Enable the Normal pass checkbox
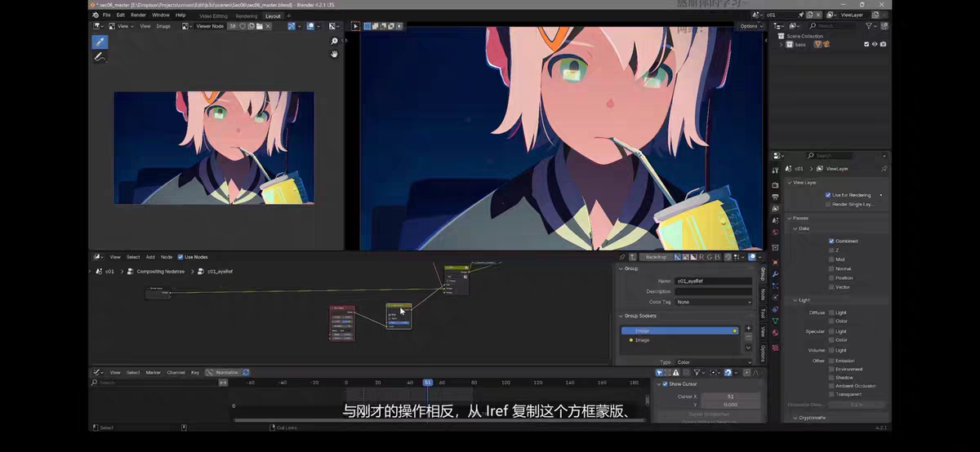This screenshot has height=452, width=980. (x=831, y=268)
